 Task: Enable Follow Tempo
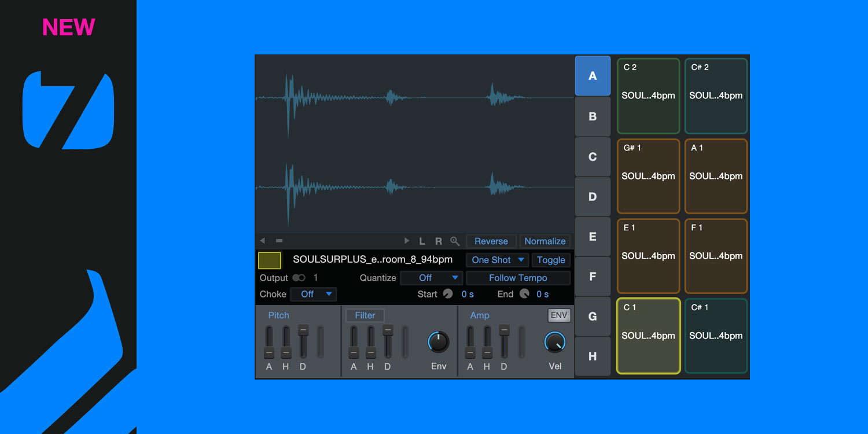coord(518,278)
